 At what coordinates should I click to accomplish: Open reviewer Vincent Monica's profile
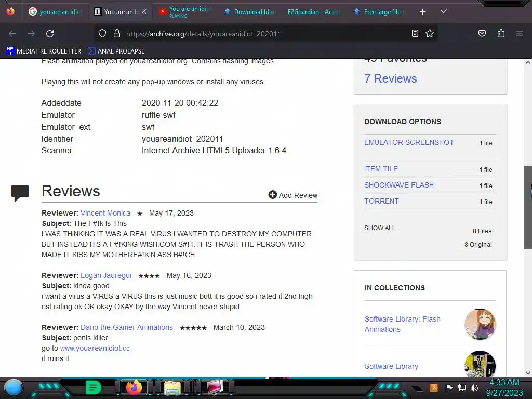coord(105,213)
